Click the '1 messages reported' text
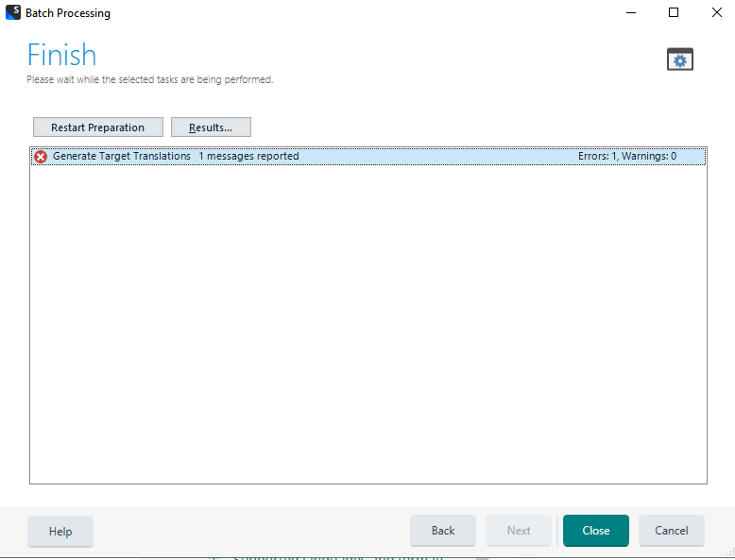735x560 pixels. click(248, 156)
